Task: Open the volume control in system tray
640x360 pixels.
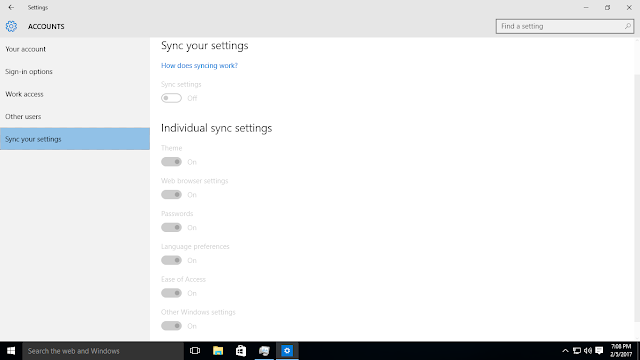Action: 588,351
